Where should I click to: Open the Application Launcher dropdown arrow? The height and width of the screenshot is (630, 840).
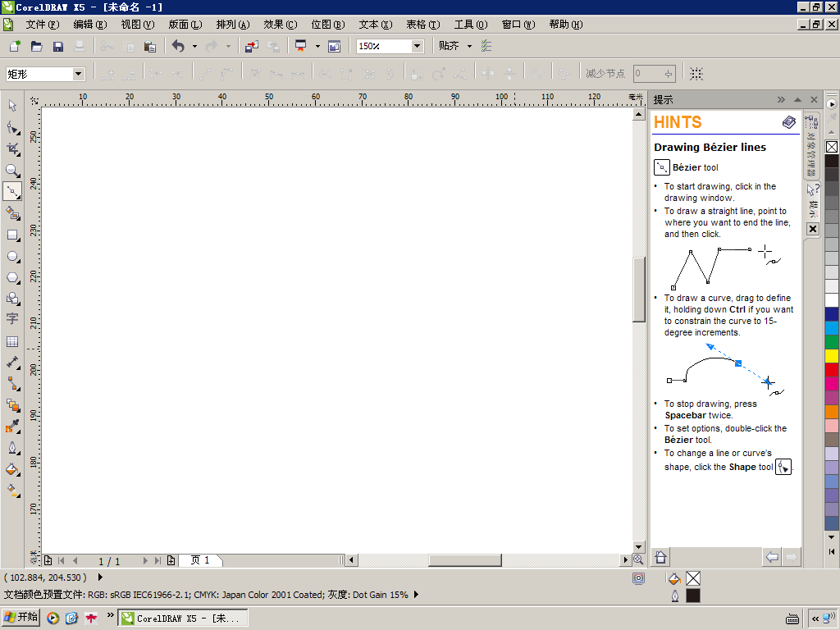pyautogui.click(x=317, y=47)
